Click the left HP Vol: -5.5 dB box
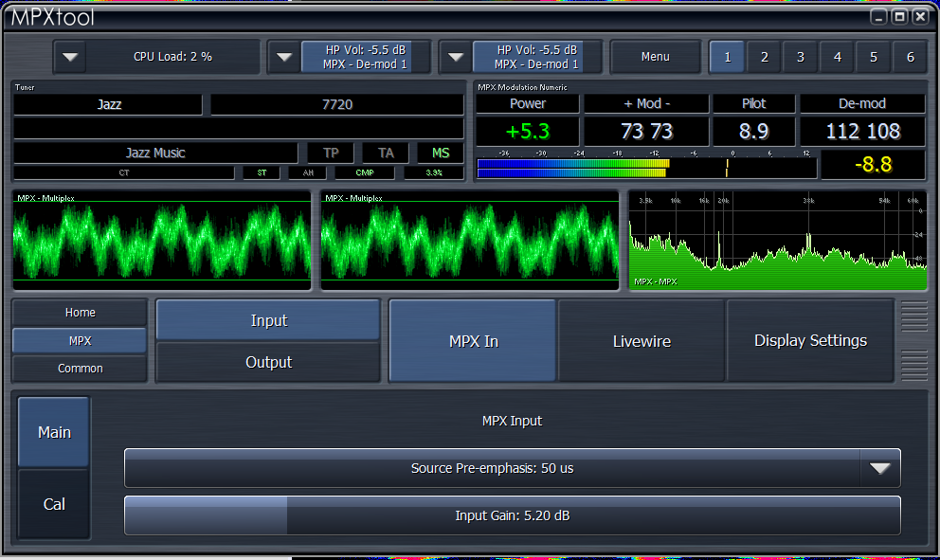This screenshot has width=940, height=560. 365,57
